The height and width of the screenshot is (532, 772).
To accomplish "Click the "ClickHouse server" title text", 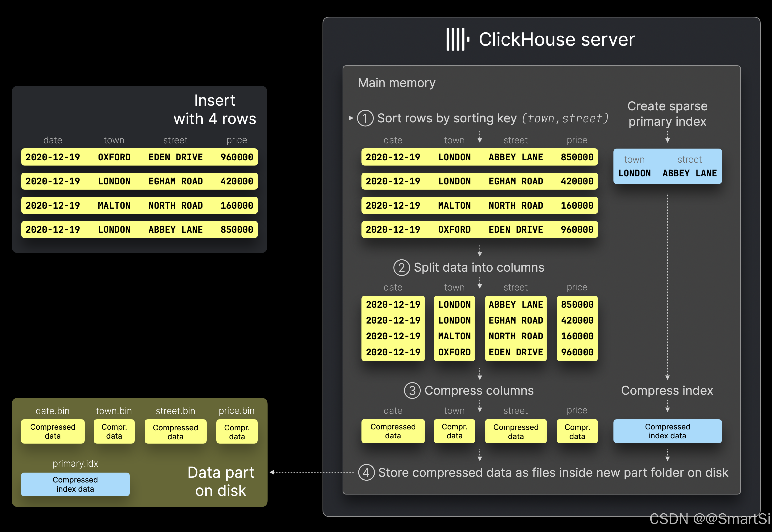I will pyautogui.click(x=557, y=39).
